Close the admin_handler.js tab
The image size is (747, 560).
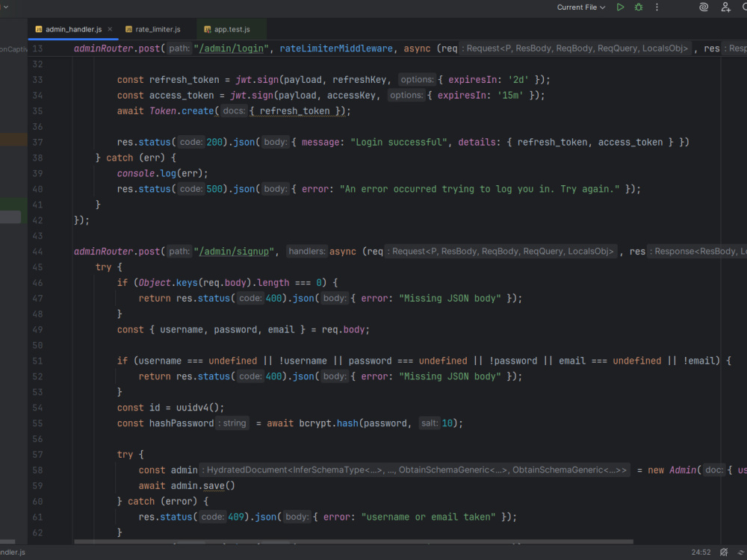tap(110, 30)
